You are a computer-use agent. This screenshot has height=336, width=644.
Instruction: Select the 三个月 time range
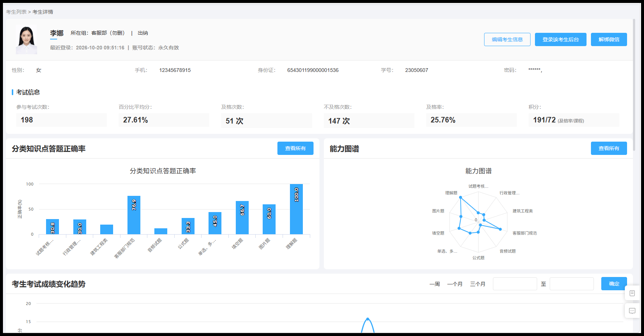coord(478,284)
